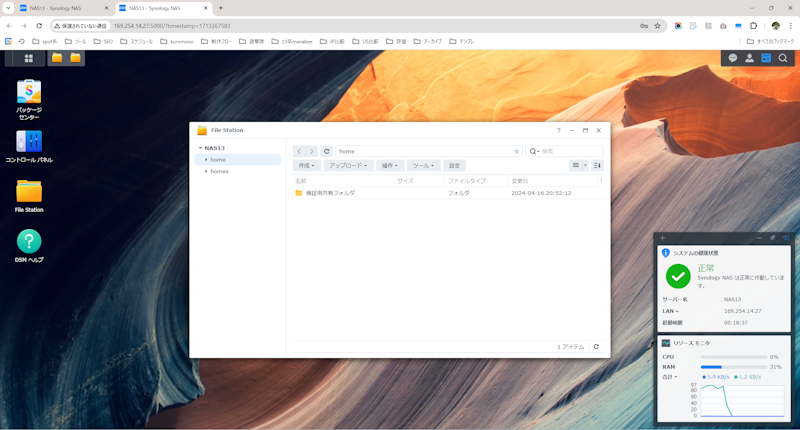Click the DSM notifications chat icon
Screen dimensions: 800x430
click(733, 58)
